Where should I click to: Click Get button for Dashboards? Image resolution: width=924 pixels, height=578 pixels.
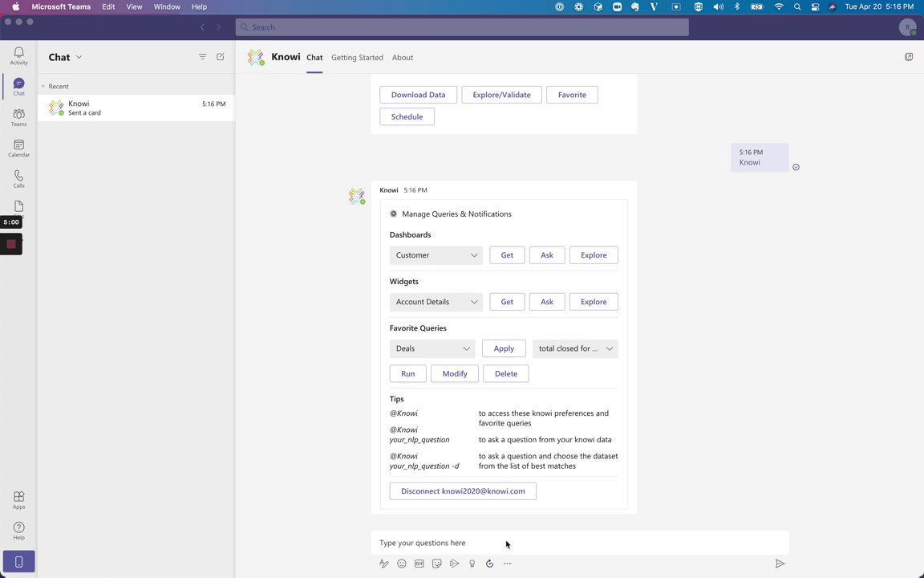pos(507,254)
